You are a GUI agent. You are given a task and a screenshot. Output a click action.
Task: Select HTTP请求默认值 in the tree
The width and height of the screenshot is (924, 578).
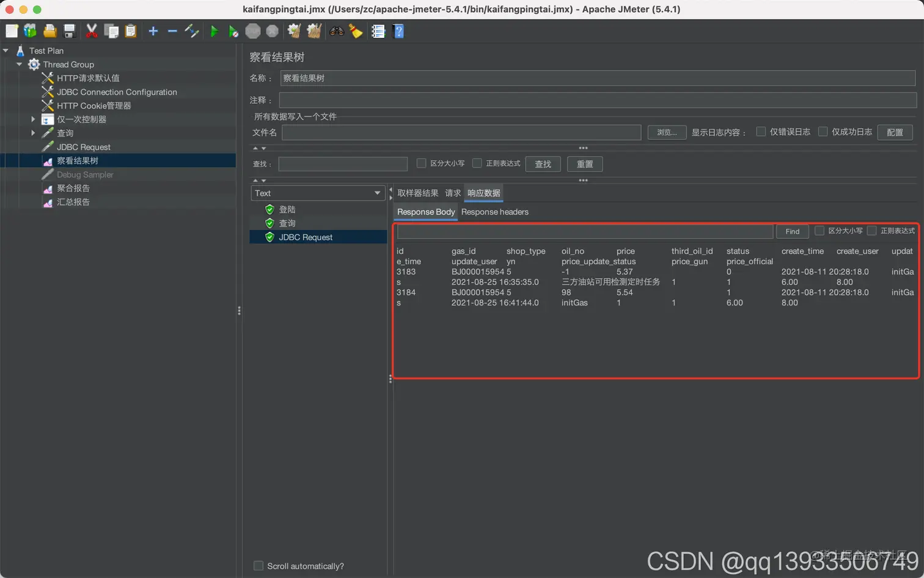coord(88,78)
